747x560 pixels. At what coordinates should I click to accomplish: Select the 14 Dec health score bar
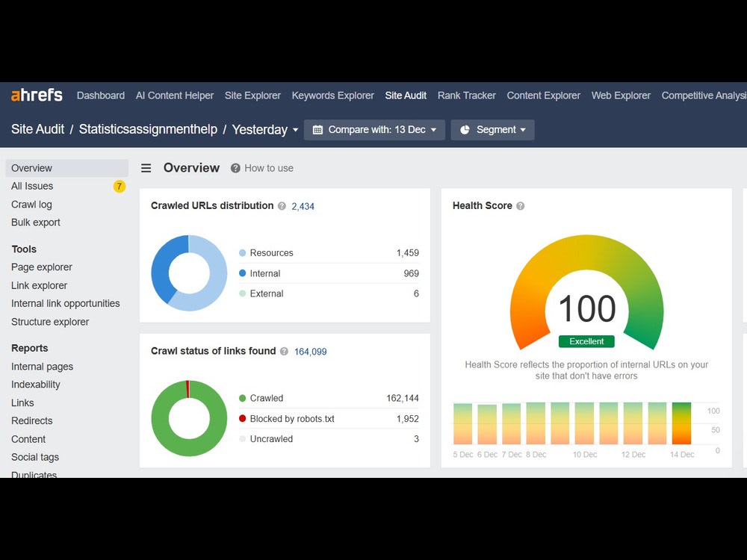pyautogui.click(x=681, y=423)
